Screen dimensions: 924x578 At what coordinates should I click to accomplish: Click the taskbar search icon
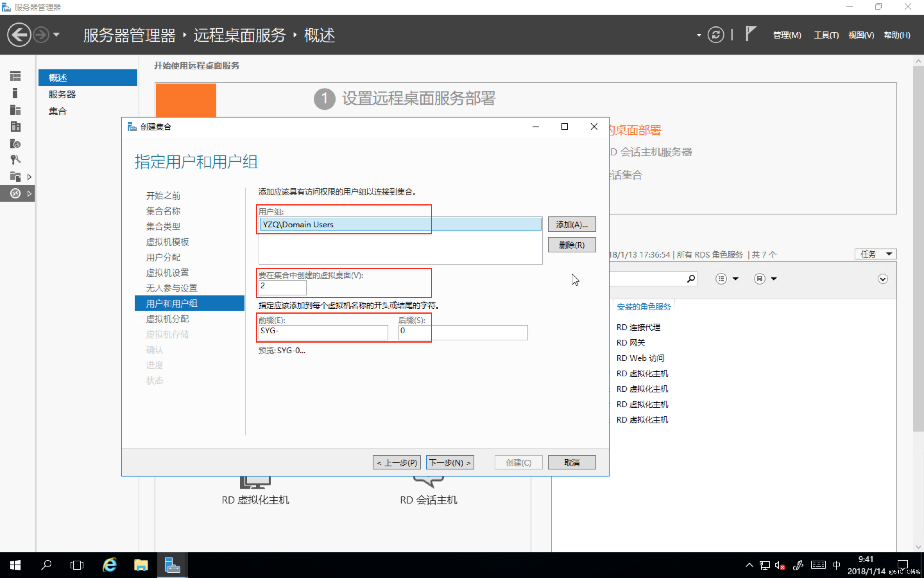coord(46,565)
